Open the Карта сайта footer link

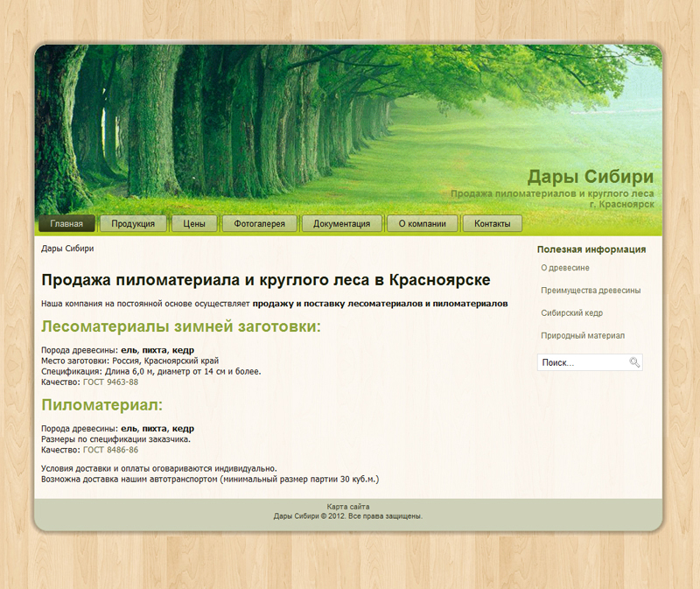[x=348, y=507]
